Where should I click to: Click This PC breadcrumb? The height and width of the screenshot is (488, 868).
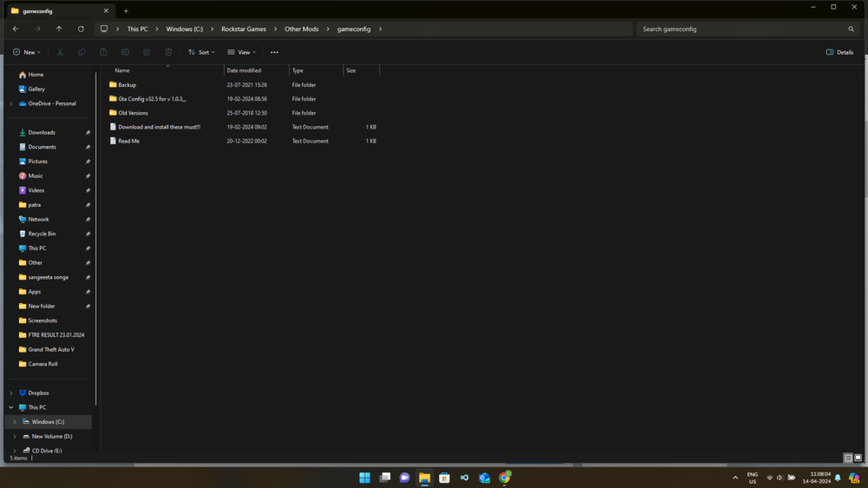[x=137, y=29]
